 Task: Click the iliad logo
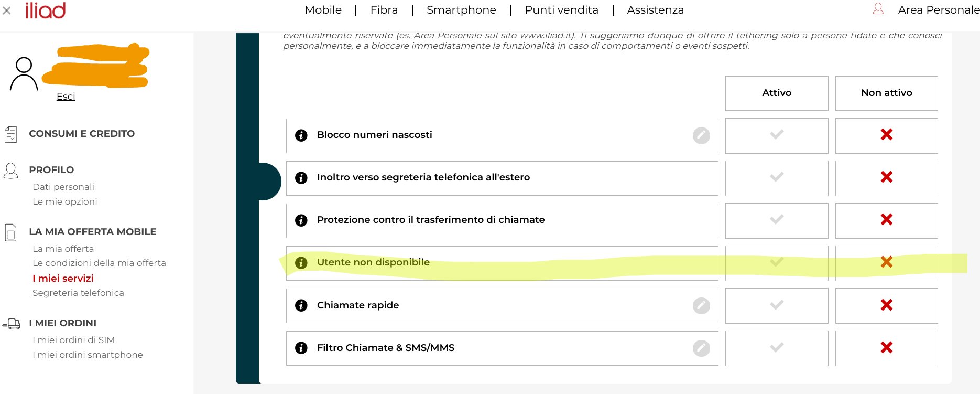(x=46, y=10)
